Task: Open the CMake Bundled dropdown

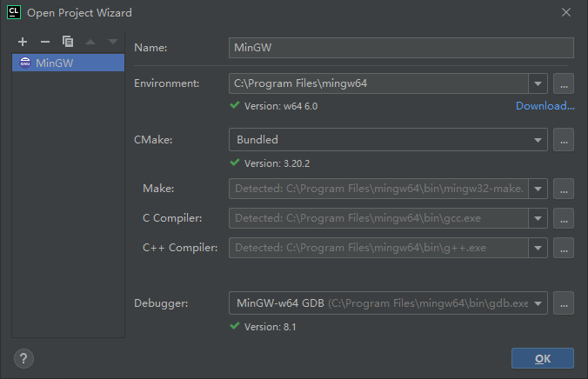Action: tap(388, 139)
